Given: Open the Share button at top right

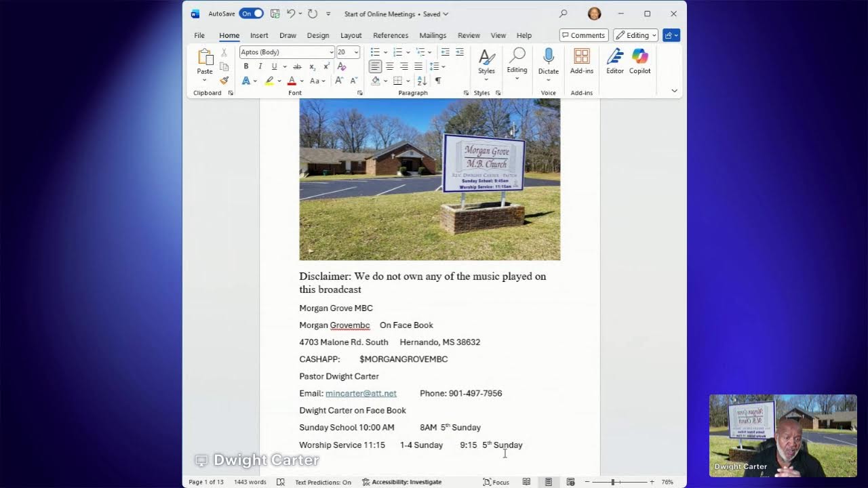Looking at the screenshot, I should 671,35.
